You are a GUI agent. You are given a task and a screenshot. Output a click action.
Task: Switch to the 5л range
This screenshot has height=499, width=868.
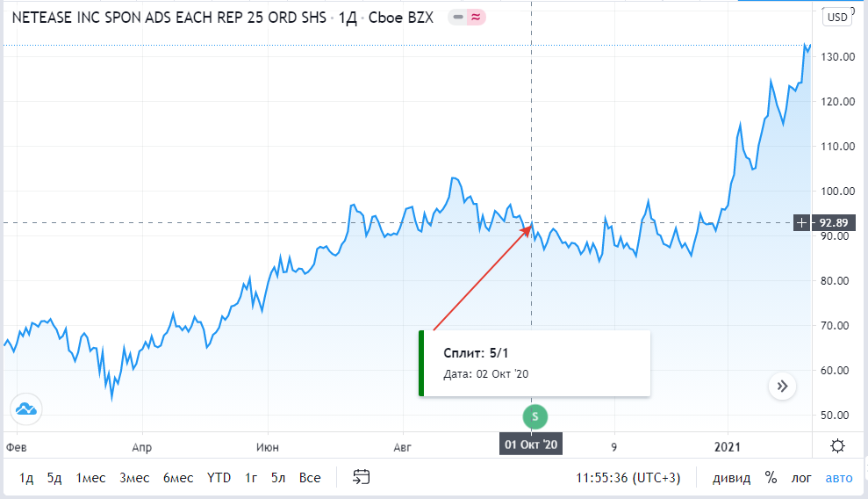(278, 478)
